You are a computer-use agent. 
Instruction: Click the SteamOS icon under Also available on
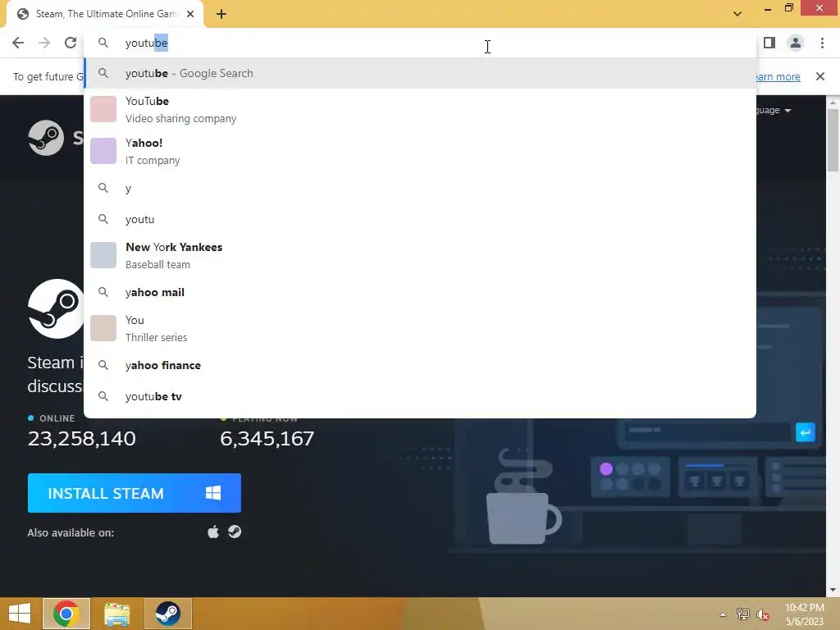click(x=235, y=532)
